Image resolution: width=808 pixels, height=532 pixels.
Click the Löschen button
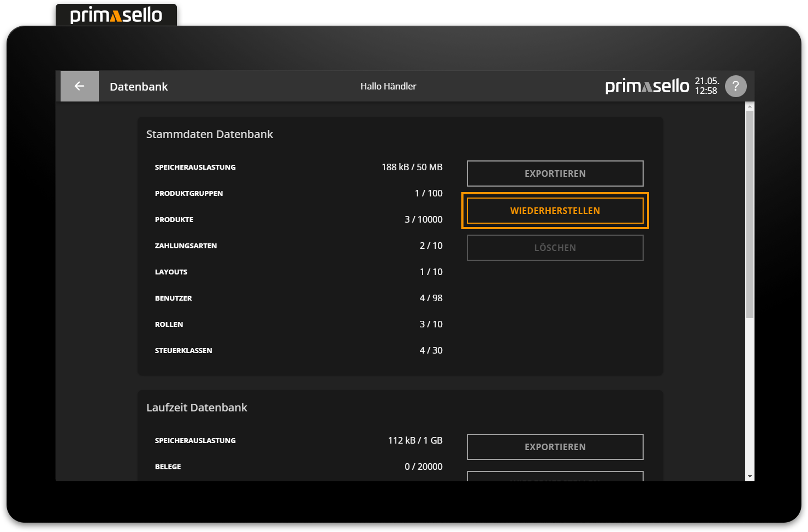(555, 248)
